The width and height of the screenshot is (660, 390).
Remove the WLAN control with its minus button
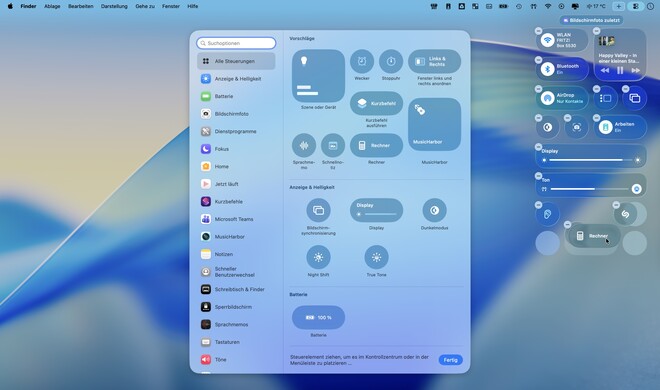tap(538, 31)
